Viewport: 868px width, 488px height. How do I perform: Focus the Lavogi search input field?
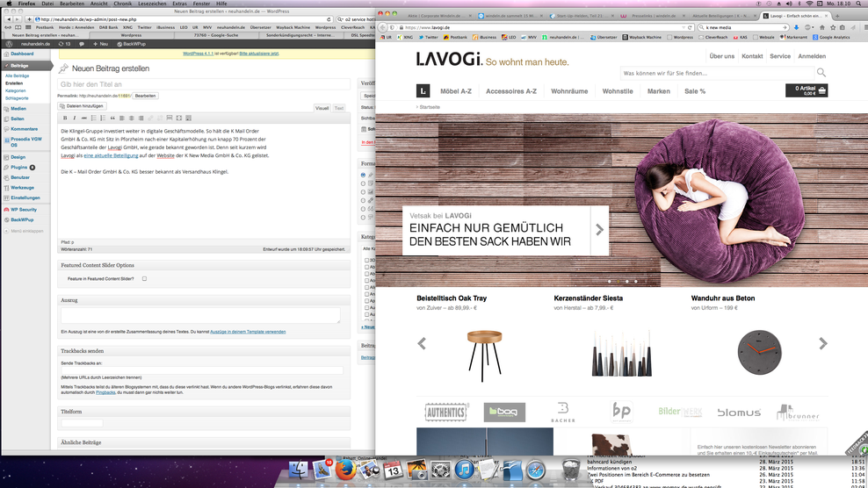[717, 73]
